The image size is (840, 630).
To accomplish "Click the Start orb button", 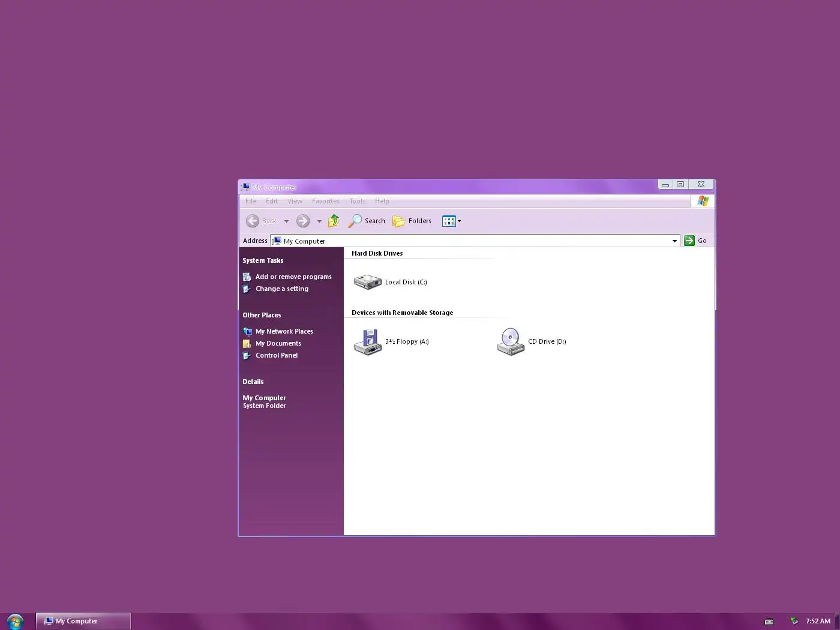I will click(x=15, y=621).
